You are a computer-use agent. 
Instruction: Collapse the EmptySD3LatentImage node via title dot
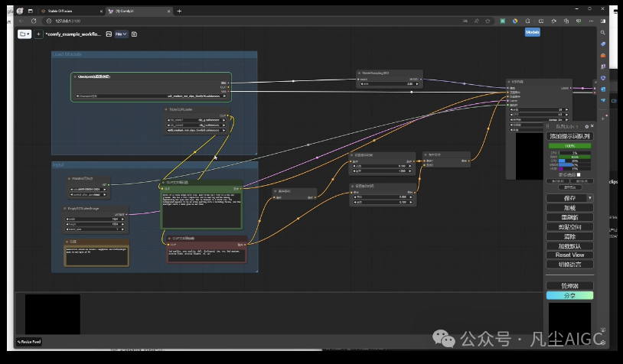pyautogui.click(x=65, y=209)
